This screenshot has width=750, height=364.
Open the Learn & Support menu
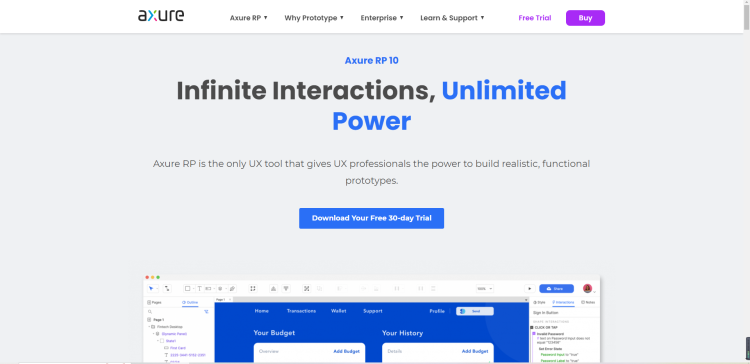(x=452, y=18)
